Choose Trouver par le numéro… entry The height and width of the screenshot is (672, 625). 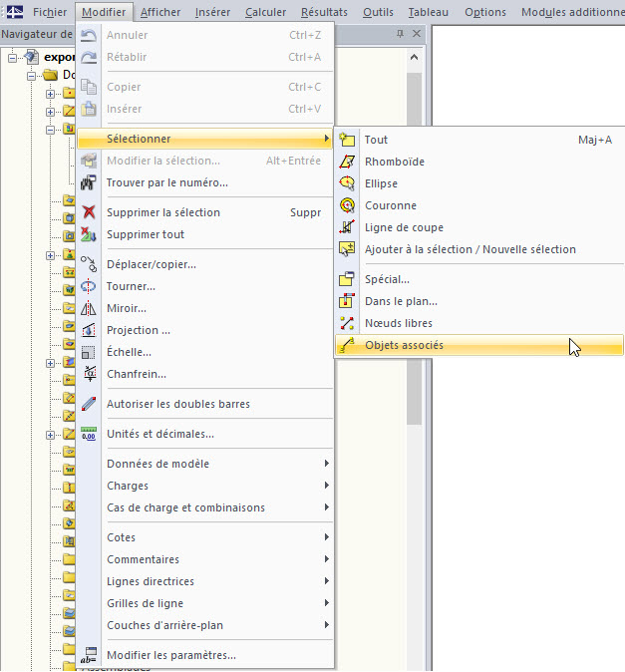pos(204,182)
